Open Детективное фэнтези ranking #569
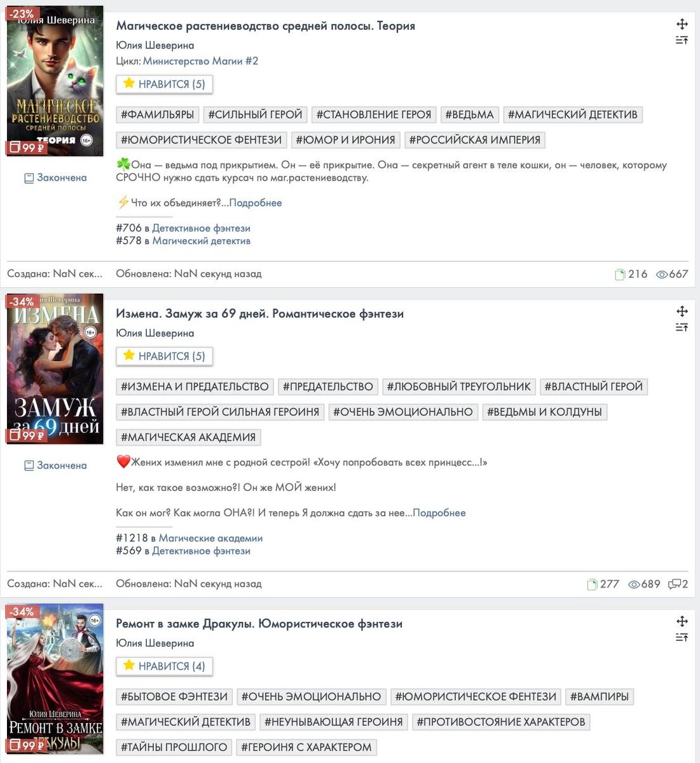The width and height of the screenshot is (700, 763). coord(201,551)
